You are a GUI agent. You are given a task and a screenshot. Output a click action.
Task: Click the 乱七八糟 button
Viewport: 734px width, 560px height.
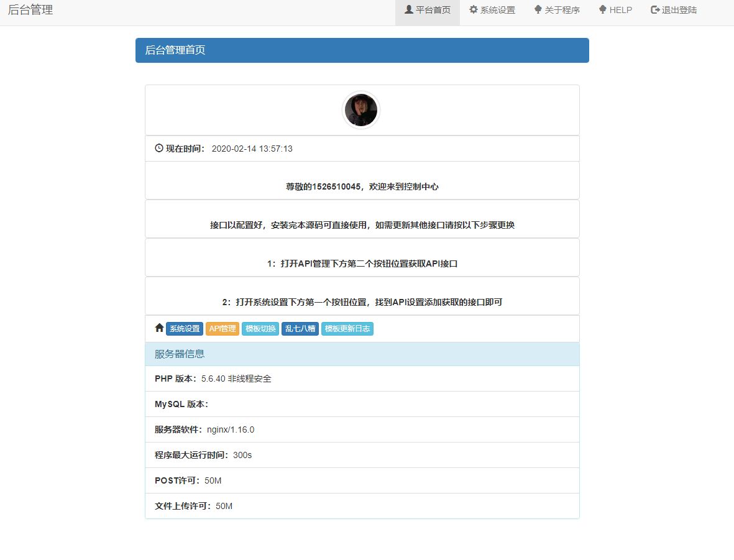point(300,329)
